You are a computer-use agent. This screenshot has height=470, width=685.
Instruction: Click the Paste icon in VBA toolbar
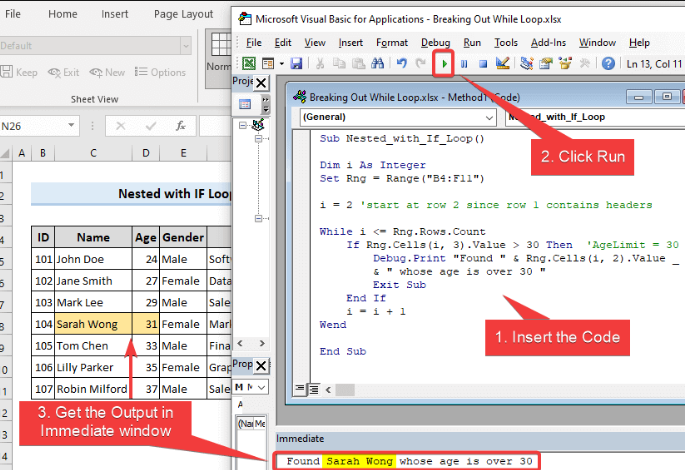(358, 64)
